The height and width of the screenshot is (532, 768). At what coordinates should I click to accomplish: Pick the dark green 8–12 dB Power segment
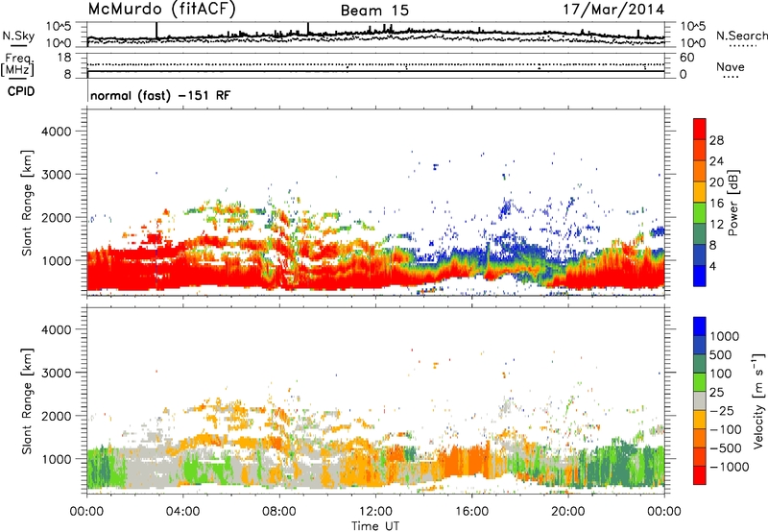[x=700, y=234]
